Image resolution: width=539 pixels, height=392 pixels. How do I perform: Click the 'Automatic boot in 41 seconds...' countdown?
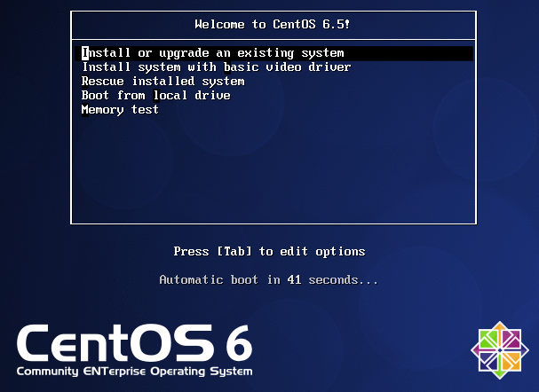point(268,279)
